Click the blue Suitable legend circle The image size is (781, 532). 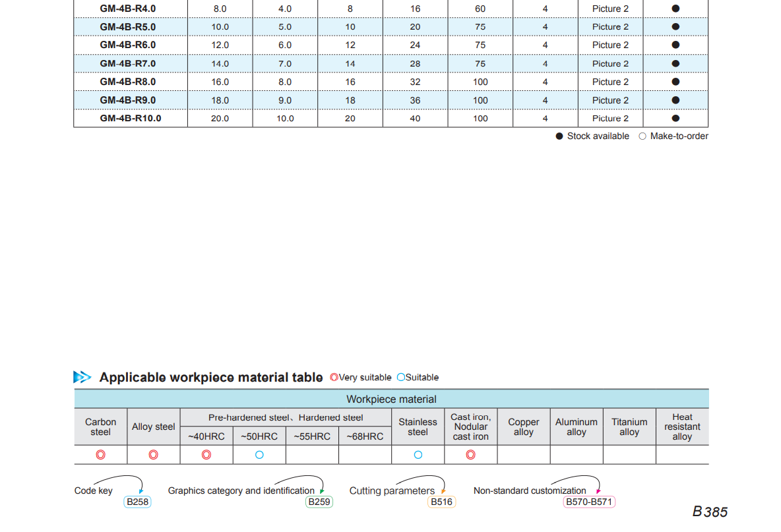tap(400, 378)
